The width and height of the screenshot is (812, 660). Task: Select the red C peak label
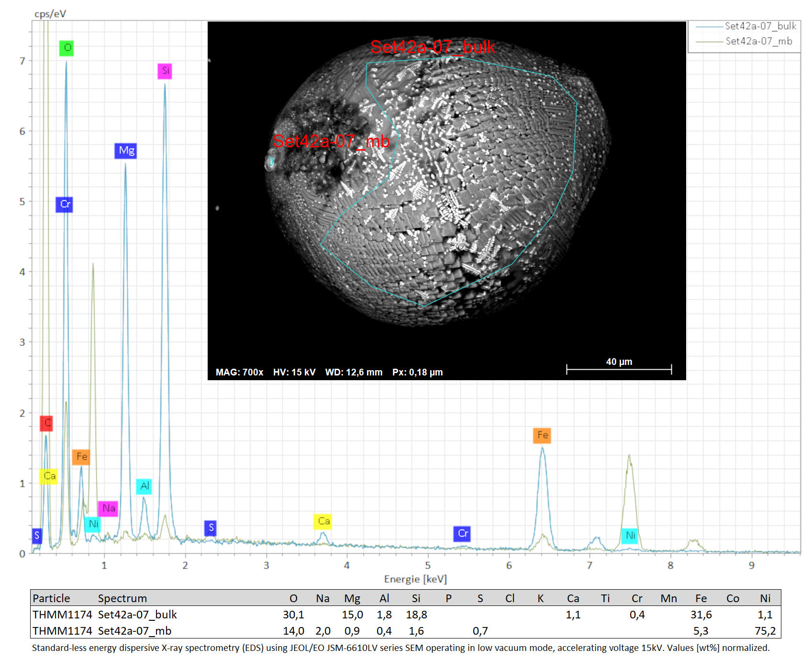tap(46, 423)
